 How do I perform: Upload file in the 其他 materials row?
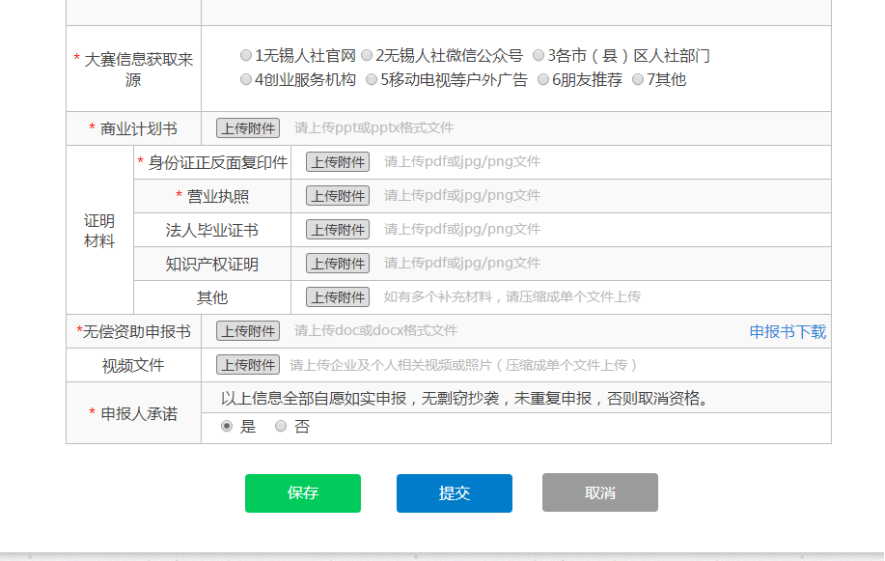(x=337, y=298)
